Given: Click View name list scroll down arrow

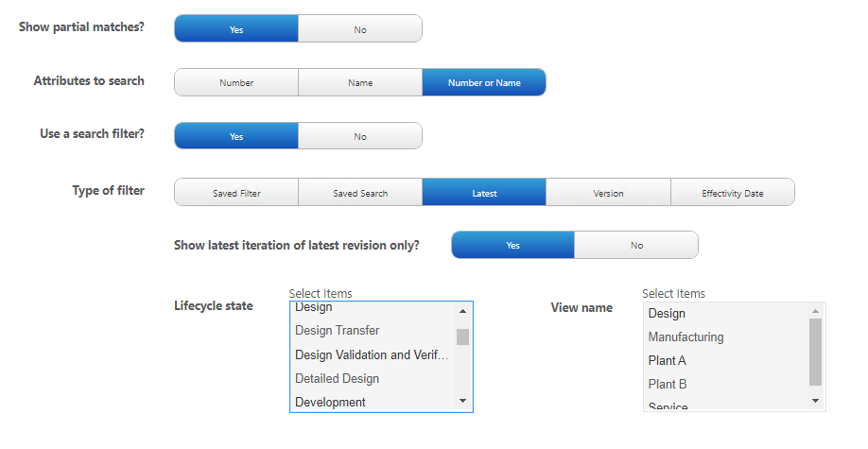Looking at the screenshot, I should pyautogui.click(x=815, y=401).
